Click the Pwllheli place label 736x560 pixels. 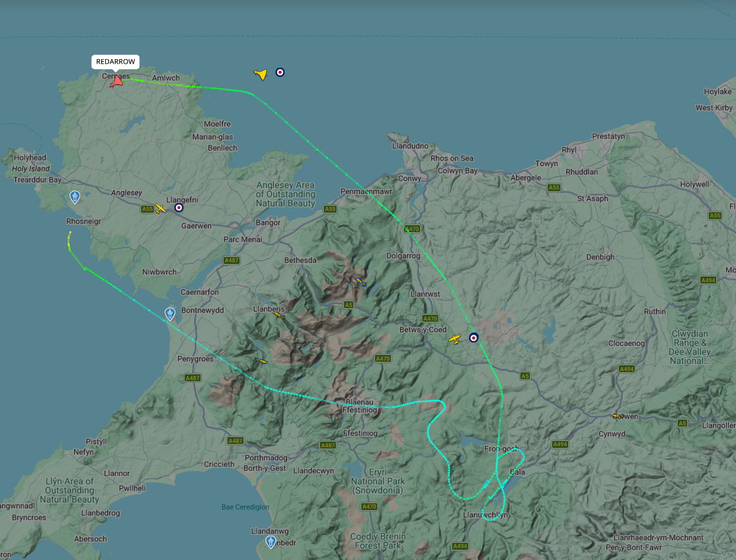tap(132, 488)
